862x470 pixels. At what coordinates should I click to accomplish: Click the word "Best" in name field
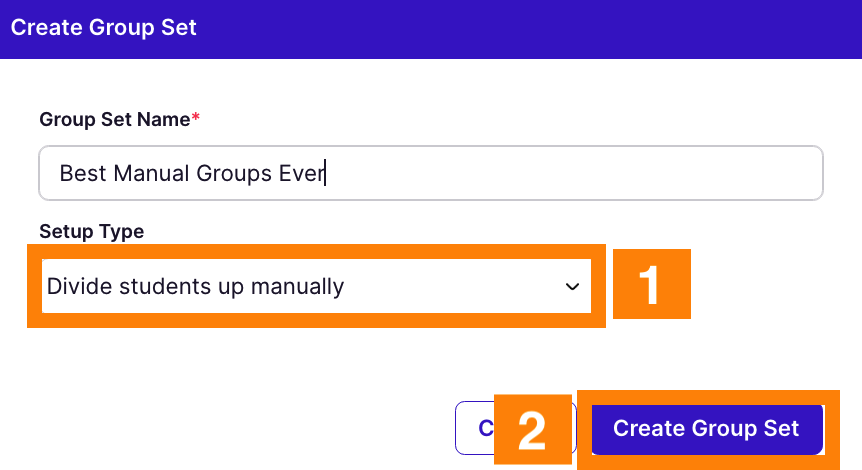click(x=83, y=173)
